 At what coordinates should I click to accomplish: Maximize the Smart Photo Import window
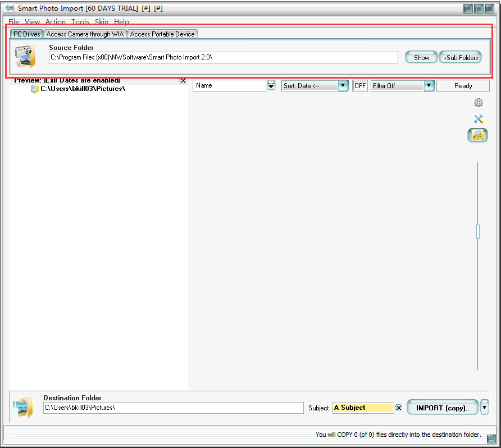[479, 8]
